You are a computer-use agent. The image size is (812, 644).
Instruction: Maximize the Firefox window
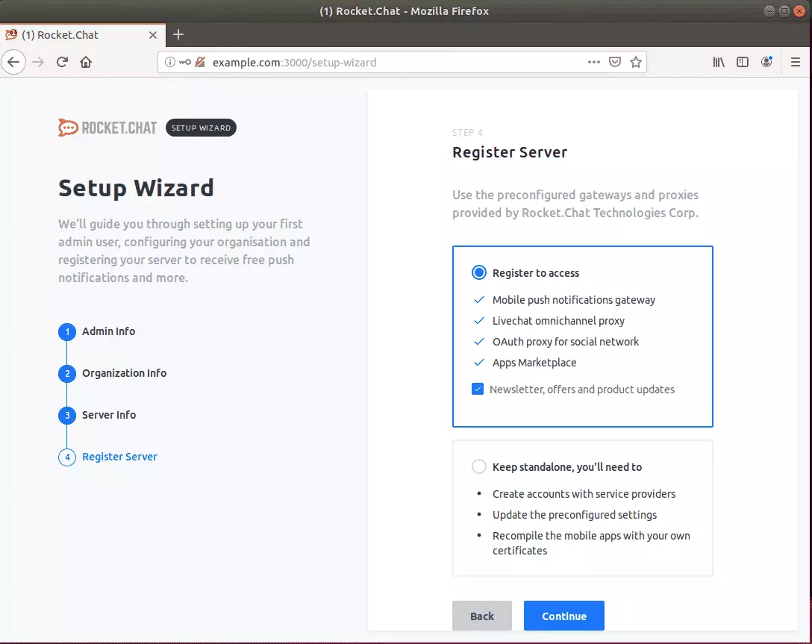(784, 11)
